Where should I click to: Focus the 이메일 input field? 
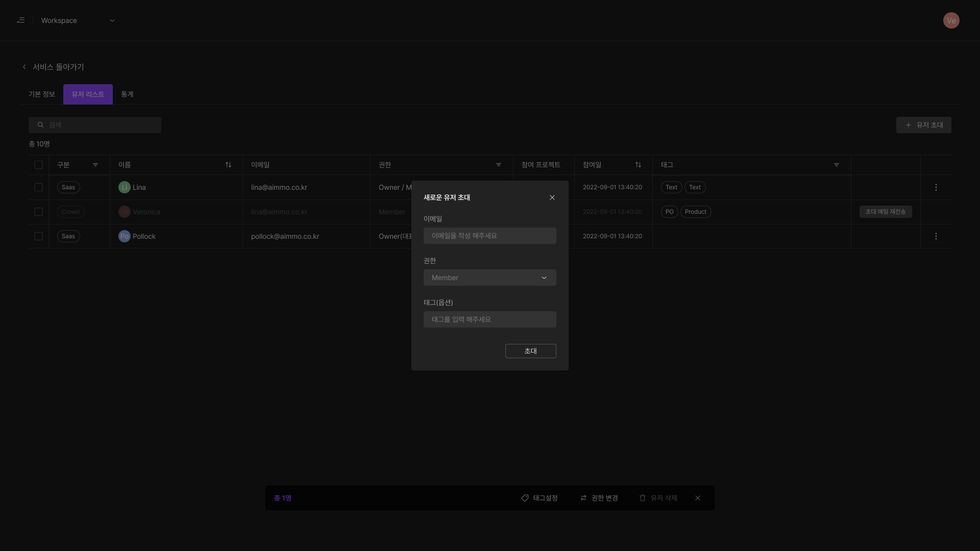(x=490, y=236)
